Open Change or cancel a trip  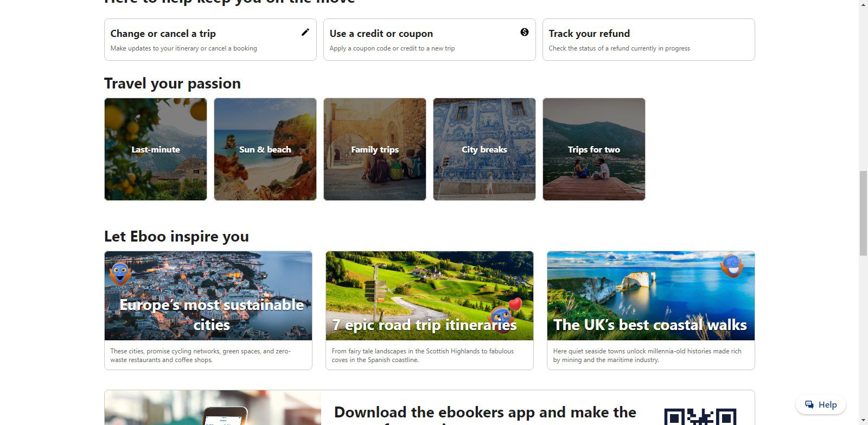click(x=210, y=40)
